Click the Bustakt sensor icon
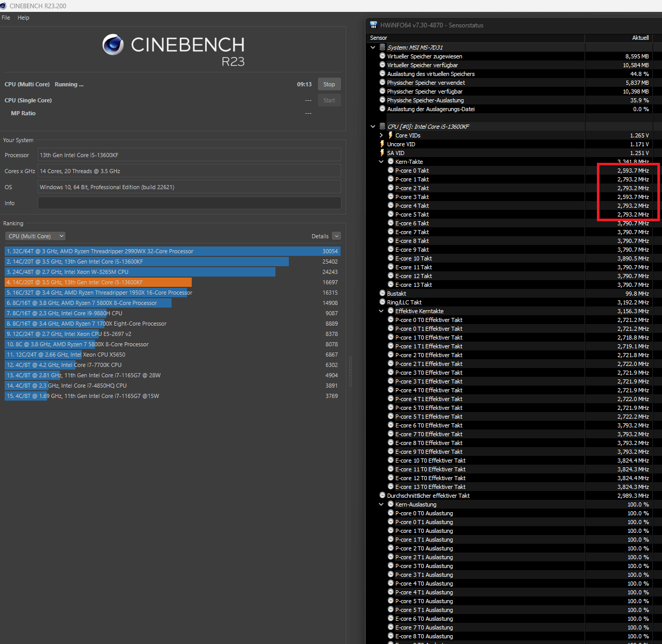Viewport: 662px width, 644px height. click(382, 293)
